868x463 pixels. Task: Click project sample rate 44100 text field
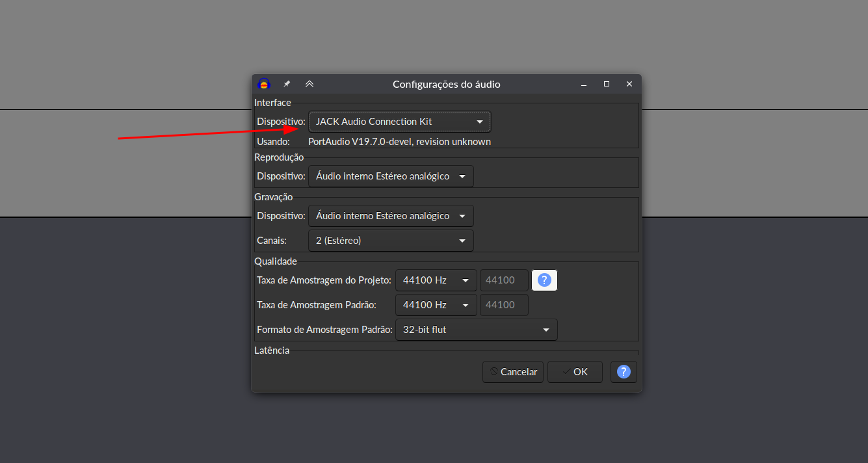coord(504,280)
